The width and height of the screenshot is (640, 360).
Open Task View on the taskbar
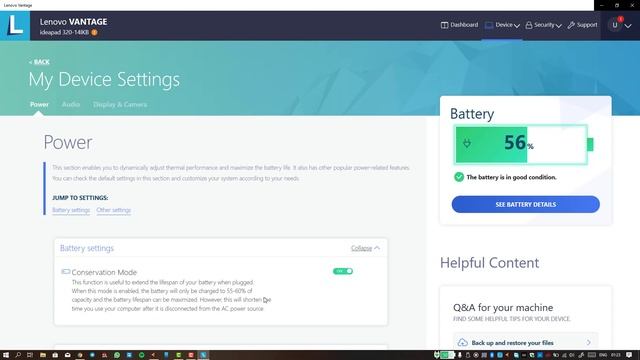pos(30,355)
